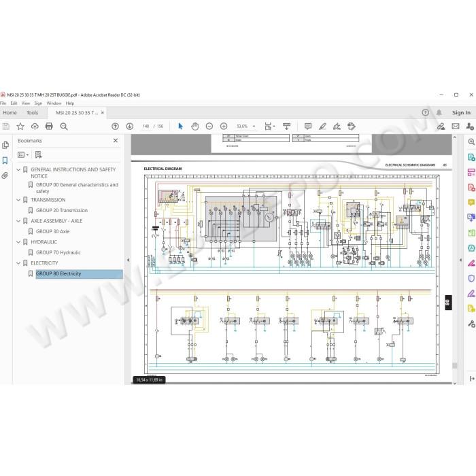Open the Find text magnifier
Viewport: 476px width, 476px height.
pos(64,126)
